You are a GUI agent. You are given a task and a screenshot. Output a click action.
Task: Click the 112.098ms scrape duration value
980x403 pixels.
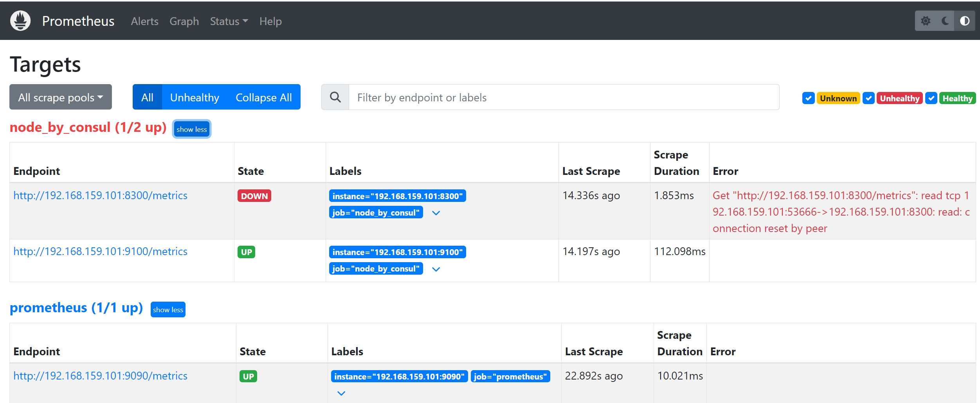[x=680, y=252]
